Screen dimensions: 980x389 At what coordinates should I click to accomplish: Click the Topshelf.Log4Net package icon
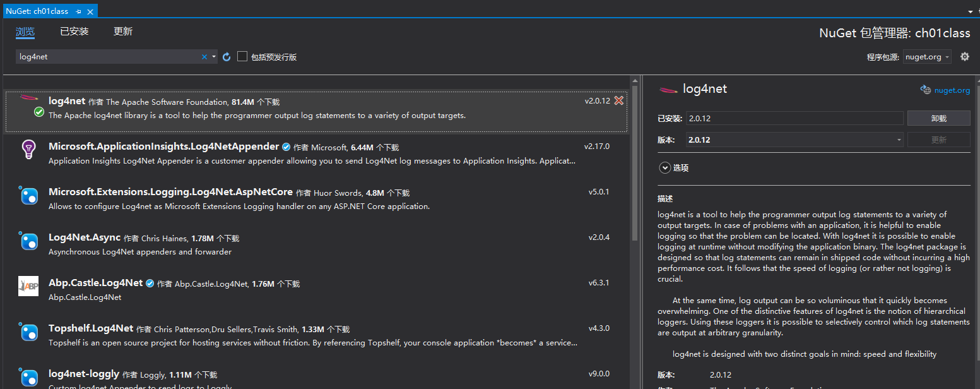(x=28, y=332)
